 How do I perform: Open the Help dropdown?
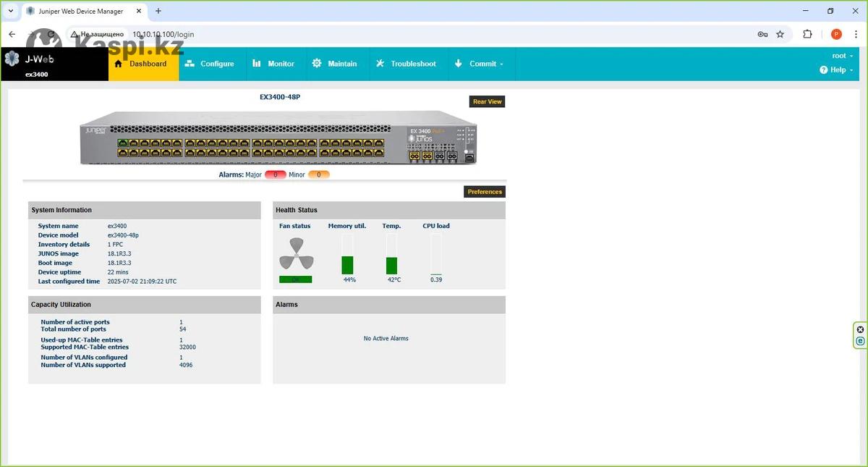click(x=837, y=70)
